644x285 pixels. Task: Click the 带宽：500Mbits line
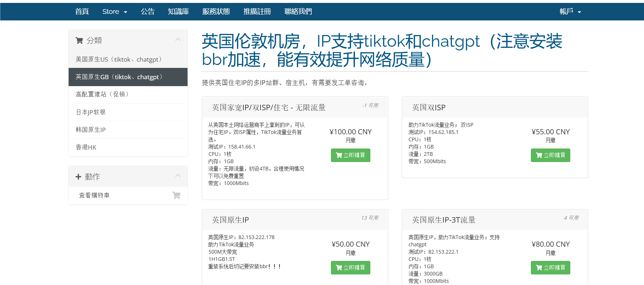click(x=427, y=161)
